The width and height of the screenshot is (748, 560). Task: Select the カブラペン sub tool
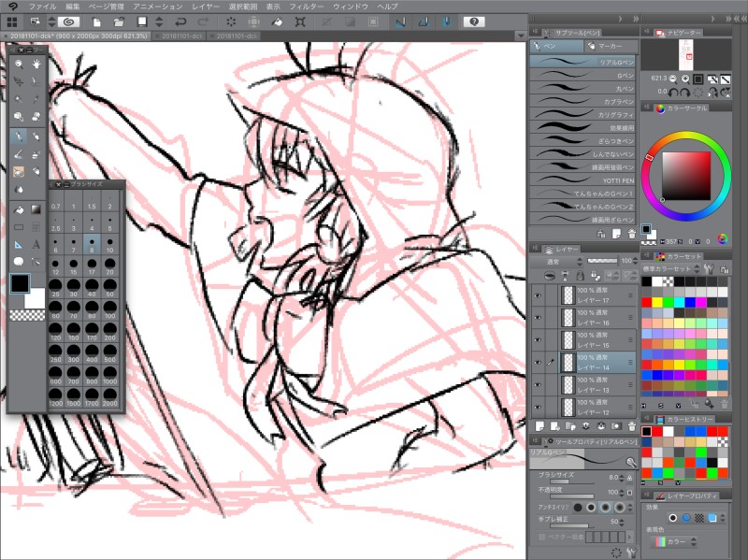click(x=583, y=102)
